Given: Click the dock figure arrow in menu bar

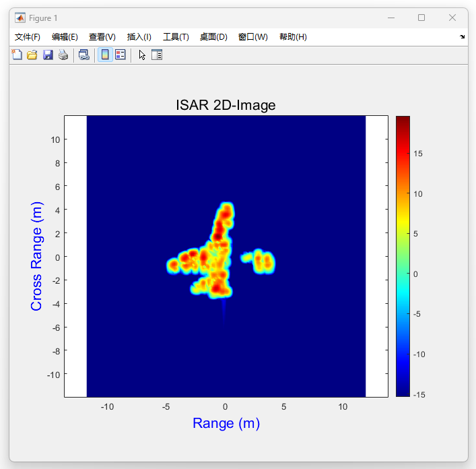Looking at the screenshot, I should click(463, 37).
